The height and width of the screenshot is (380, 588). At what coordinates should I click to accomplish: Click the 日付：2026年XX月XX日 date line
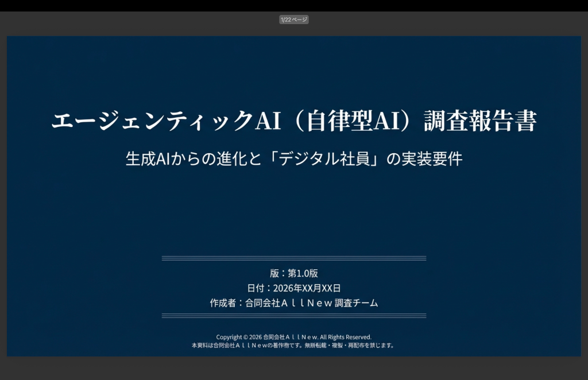pos(293,288)
